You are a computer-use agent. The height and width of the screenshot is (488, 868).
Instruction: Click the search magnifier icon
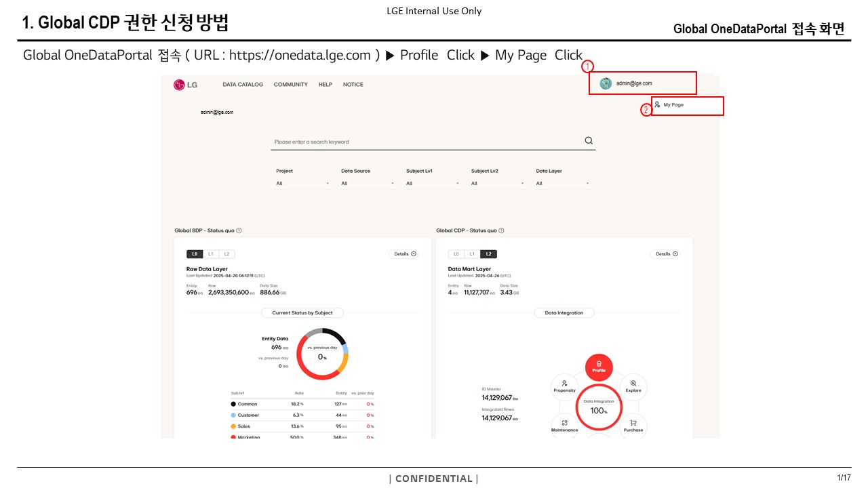click(x=589, y=141)
